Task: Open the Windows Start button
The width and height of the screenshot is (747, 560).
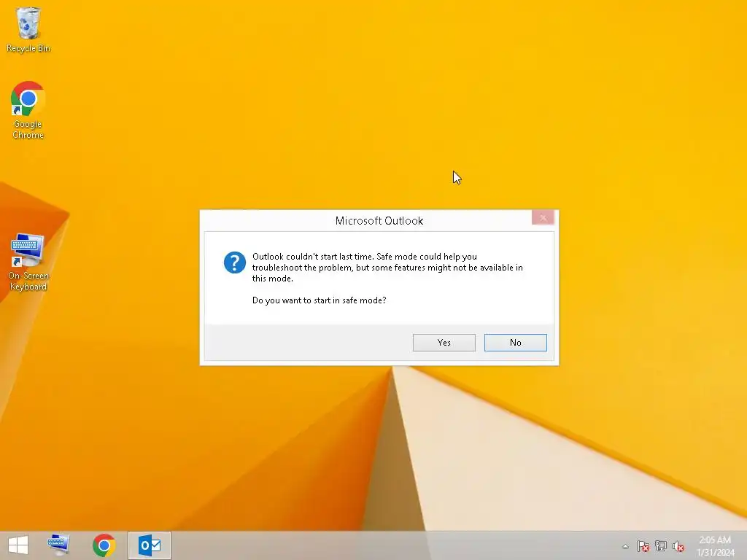Action: tap(18, 545)
